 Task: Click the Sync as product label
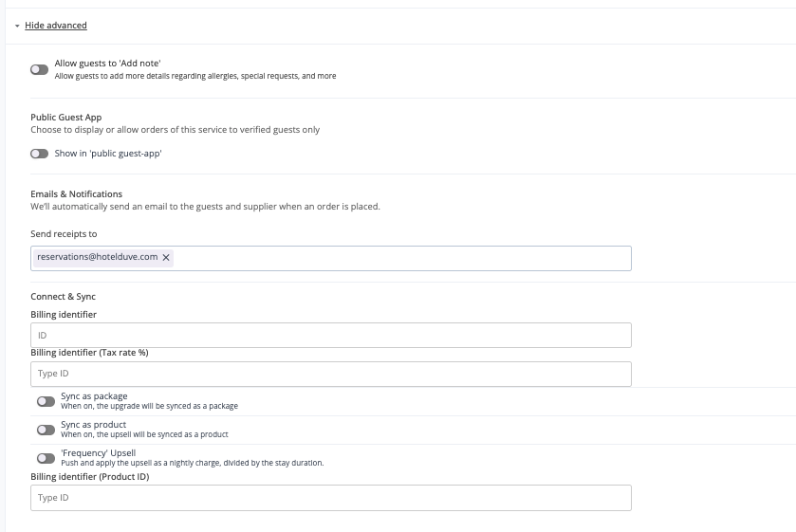(93, 425)
